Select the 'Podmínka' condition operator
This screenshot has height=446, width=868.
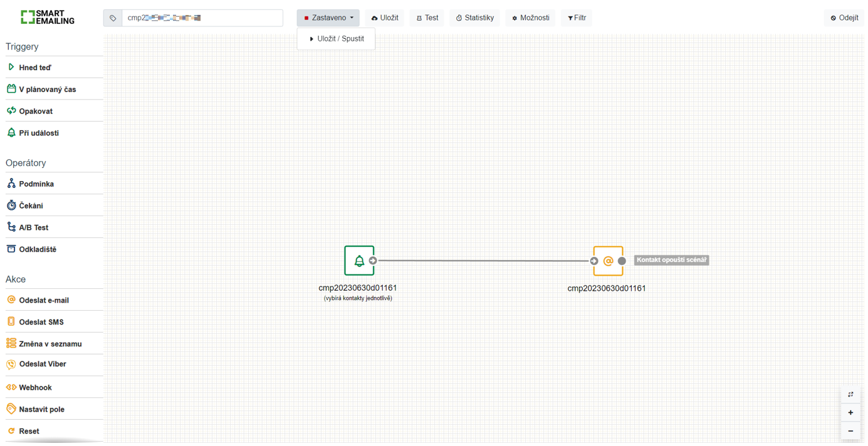36,184
